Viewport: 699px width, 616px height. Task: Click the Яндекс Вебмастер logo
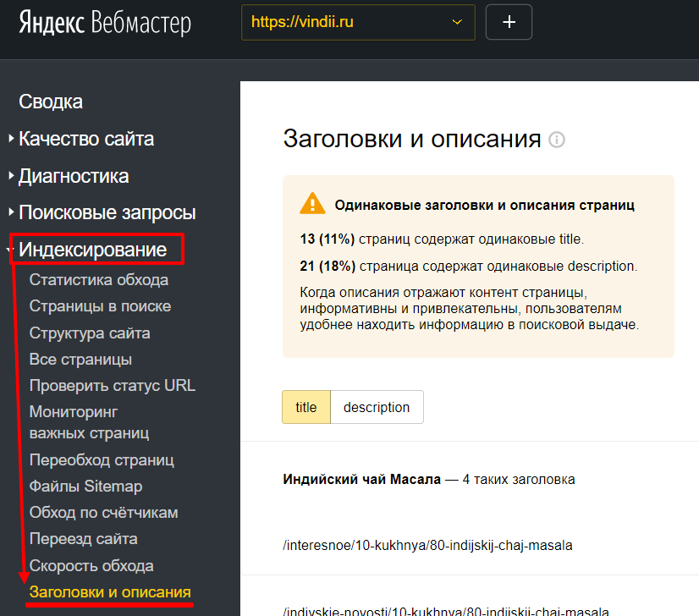[x=105, y=22]
